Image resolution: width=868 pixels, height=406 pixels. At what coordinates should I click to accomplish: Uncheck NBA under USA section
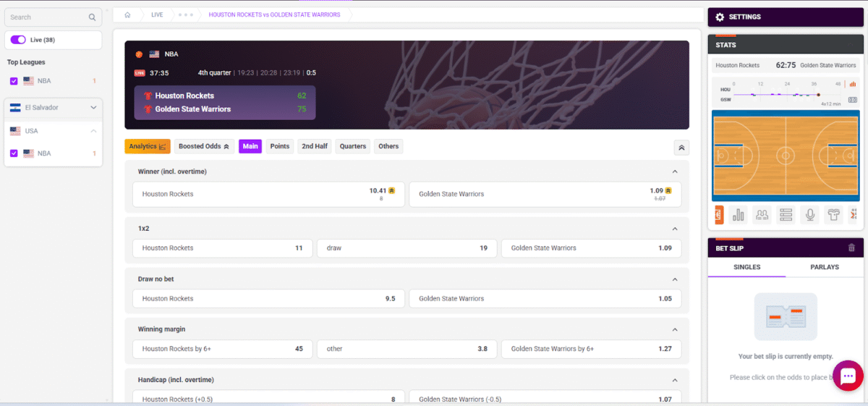(14, 153)
